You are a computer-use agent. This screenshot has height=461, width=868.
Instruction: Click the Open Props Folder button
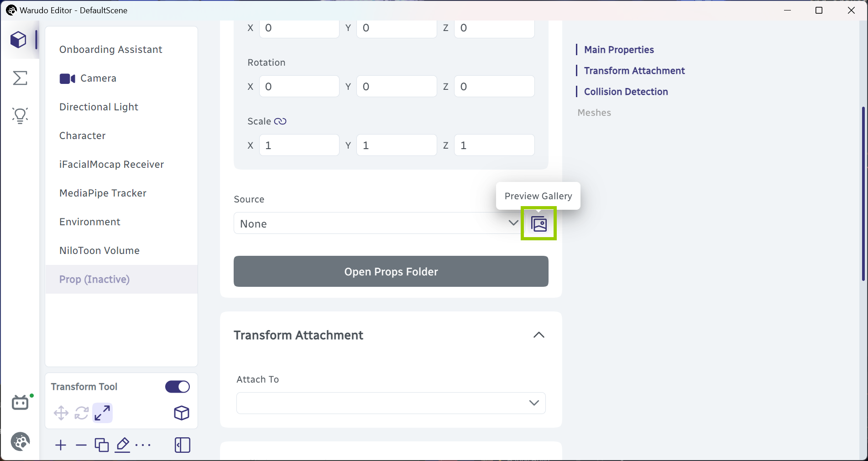tap(391, 271)
